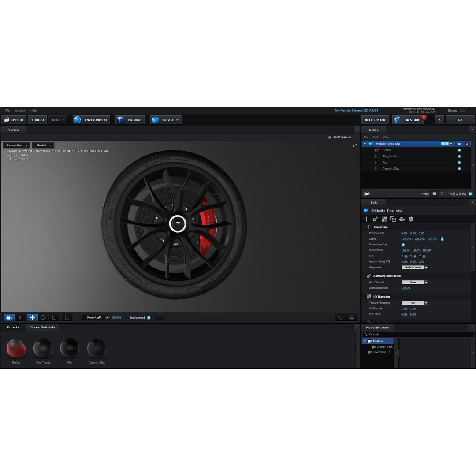Viewport: 476px width, 476px height.
Task: Switch to the Scene Materials tab
Action: [42, 327]
